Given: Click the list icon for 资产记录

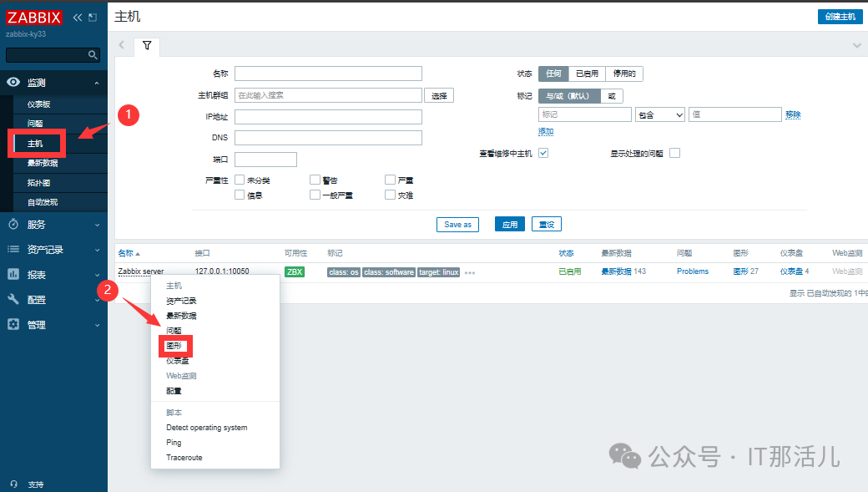Looking at the screenshot, I should pyautogui.click(x=13, y=249).
